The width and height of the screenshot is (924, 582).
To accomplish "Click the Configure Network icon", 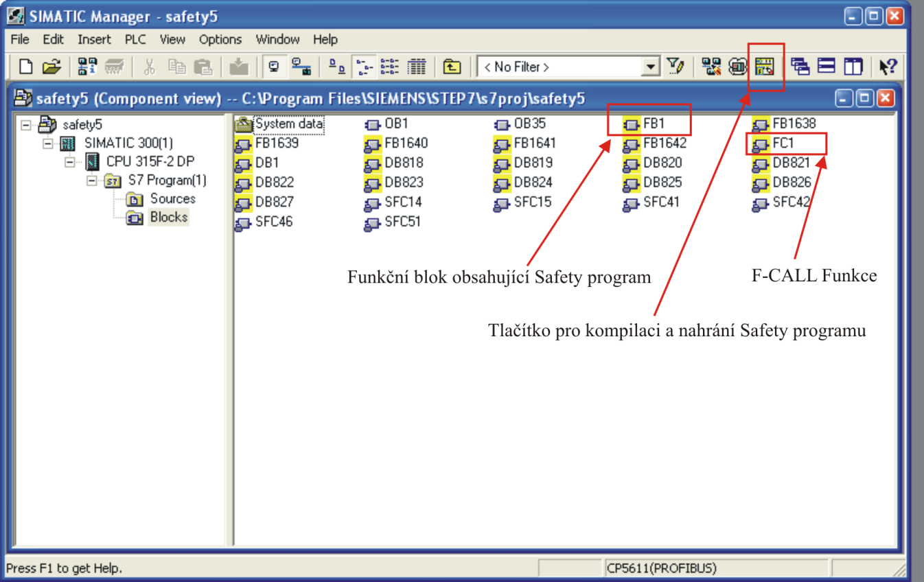I will tap(711, 67).
